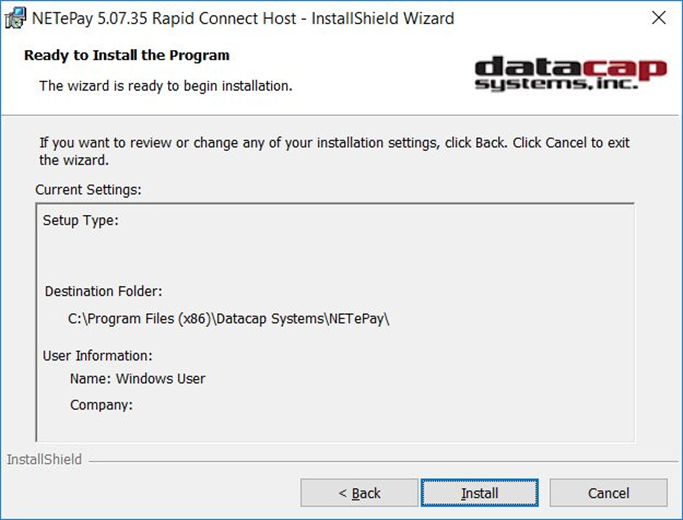Screen dimensions: 683x520
Task: Click the 'Destination Folder:' label
Action: (x=103, y=291)
